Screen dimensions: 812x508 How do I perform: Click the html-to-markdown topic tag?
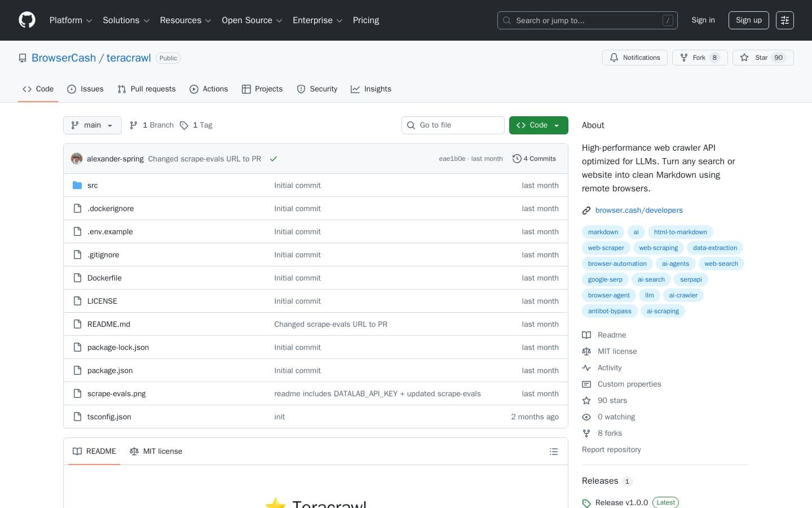coord(680,232)
